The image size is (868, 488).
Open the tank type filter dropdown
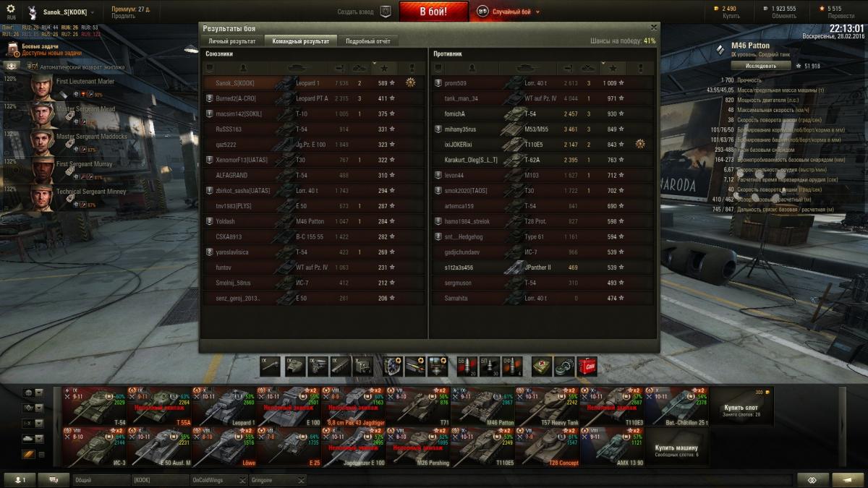34,408
